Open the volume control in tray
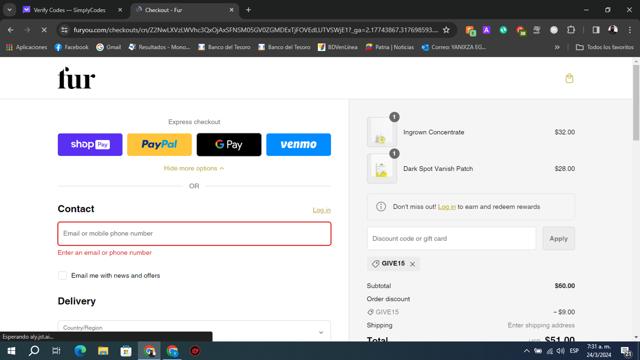Screen dimensions: 640x360 tap(560, 351)
